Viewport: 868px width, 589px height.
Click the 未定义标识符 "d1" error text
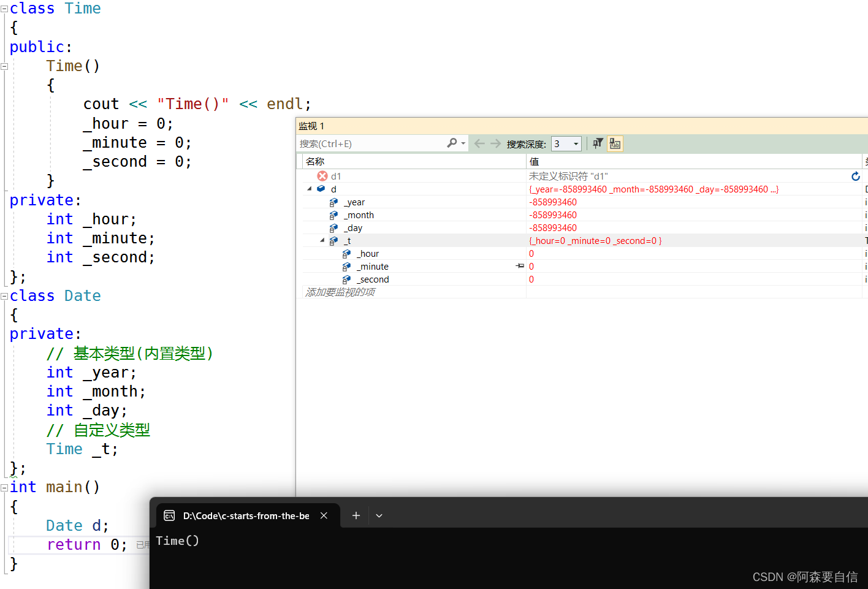568,176
